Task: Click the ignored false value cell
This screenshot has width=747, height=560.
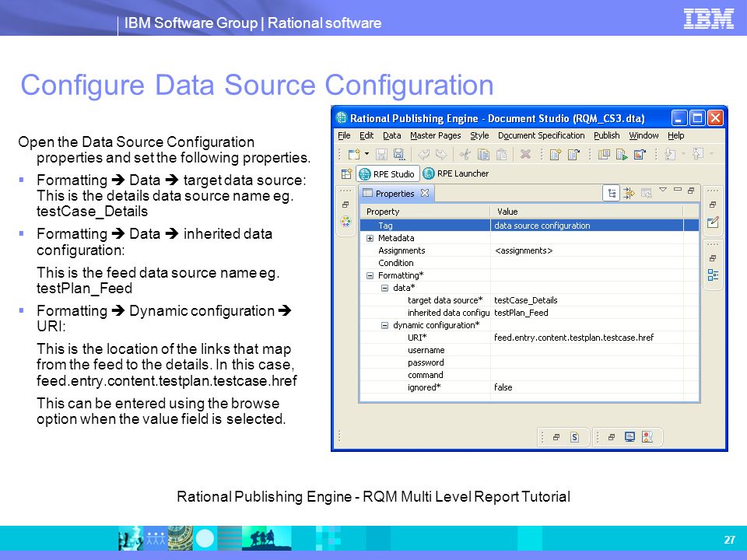Action: coord(587,387)
